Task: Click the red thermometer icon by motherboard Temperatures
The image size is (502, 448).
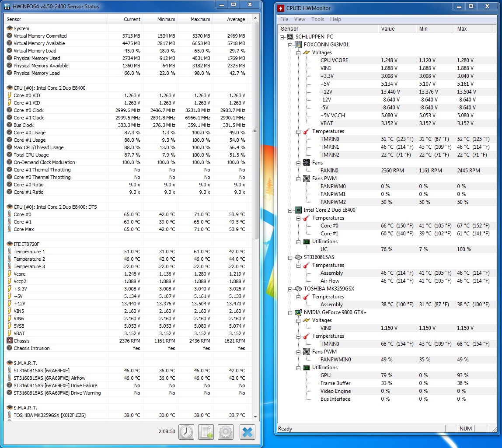Action: [x=307, y=131]
